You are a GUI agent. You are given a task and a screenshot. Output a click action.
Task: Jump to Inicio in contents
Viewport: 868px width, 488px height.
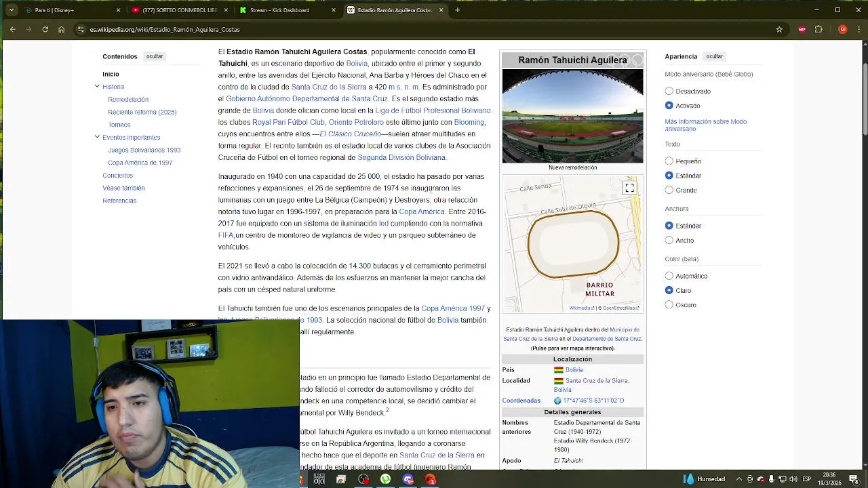coord(111,74)
